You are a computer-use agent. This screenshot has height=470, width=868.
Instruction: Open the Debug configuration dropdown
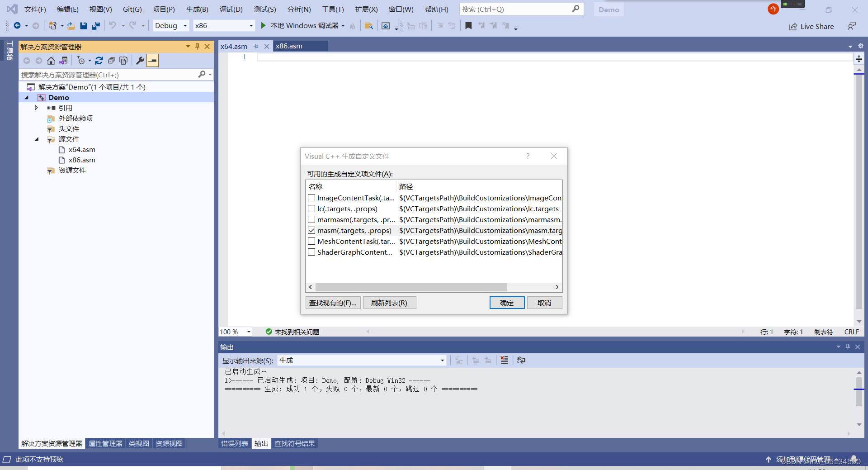click(x=185, y=25)
